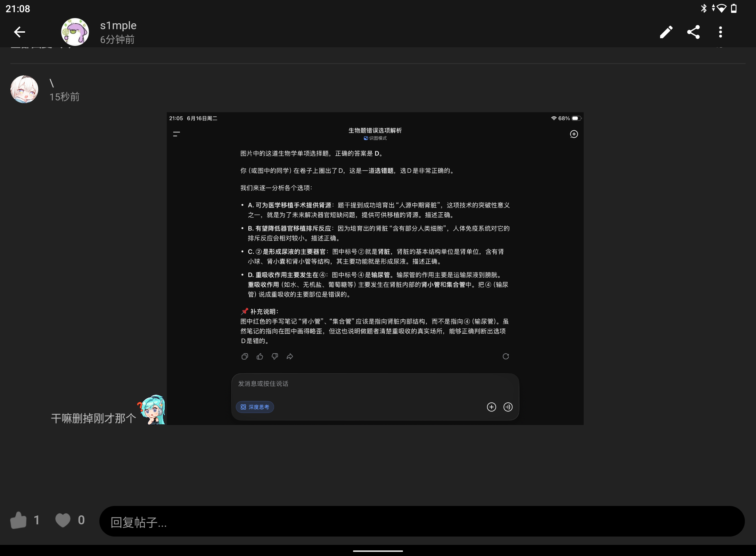Open s1mple's profile avatar

[x=75, y=32]
